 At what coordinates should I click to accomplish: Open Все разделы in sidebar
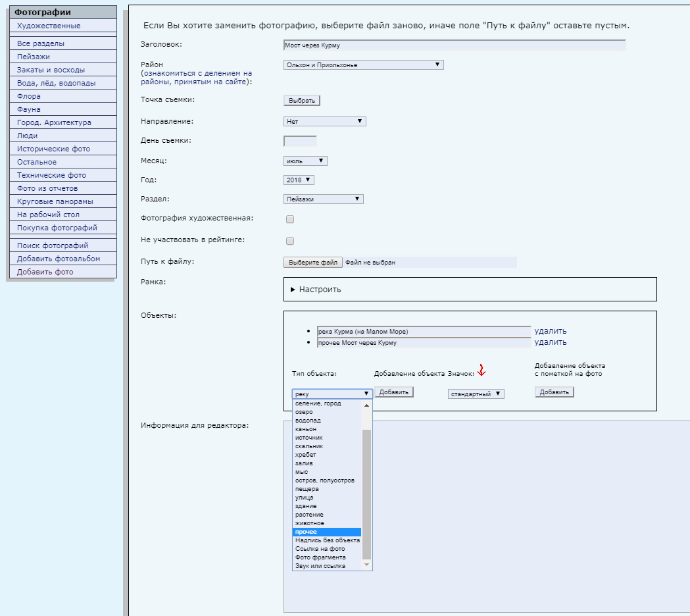click(x=63, y=43)
